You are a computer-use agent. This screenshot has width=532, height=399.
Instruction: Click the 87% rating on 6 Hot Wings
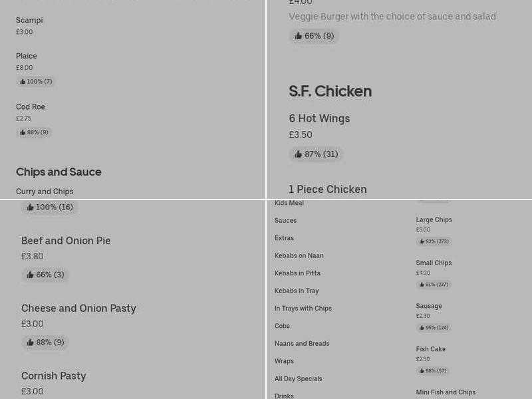316,154
